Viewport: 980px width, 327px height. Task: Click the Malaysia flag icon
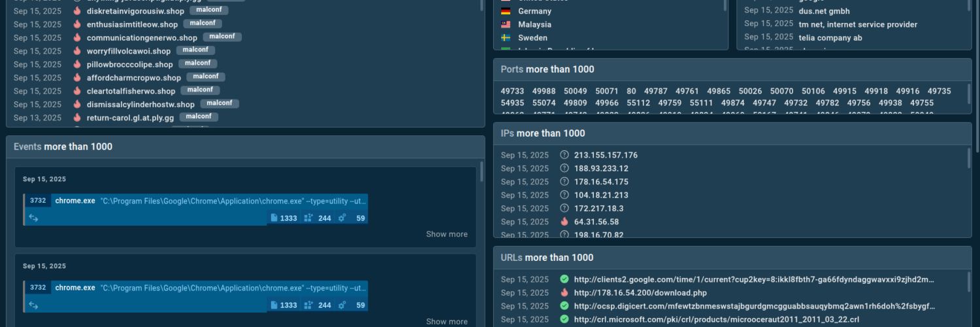click(x=506, y=24)
